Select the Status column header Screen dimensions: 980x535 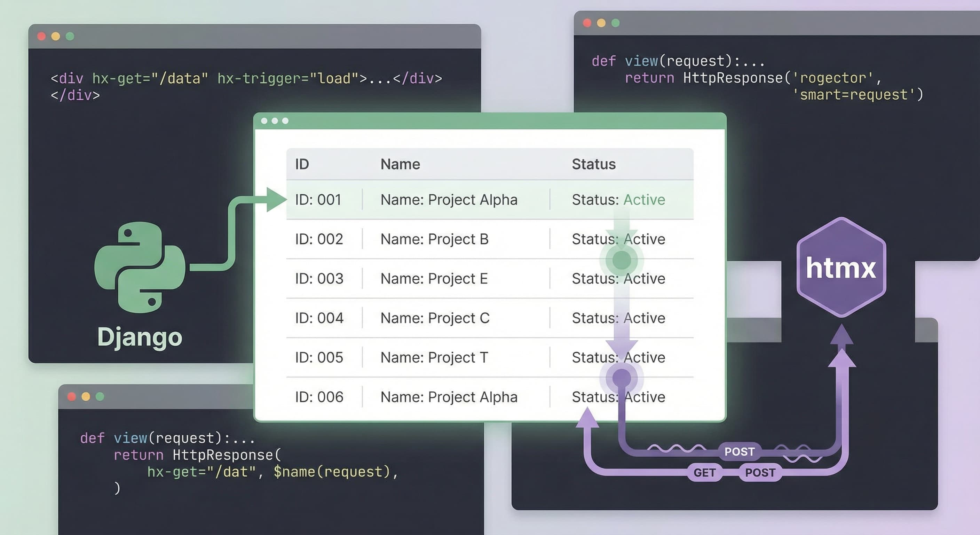593,164
